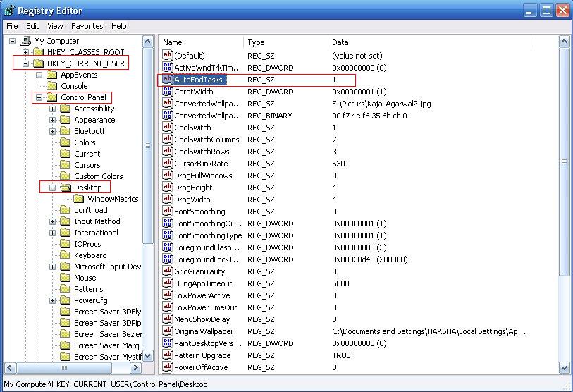Click the Patterns folder icon
The height and width of the screenshot is (392, 573).
66,289
